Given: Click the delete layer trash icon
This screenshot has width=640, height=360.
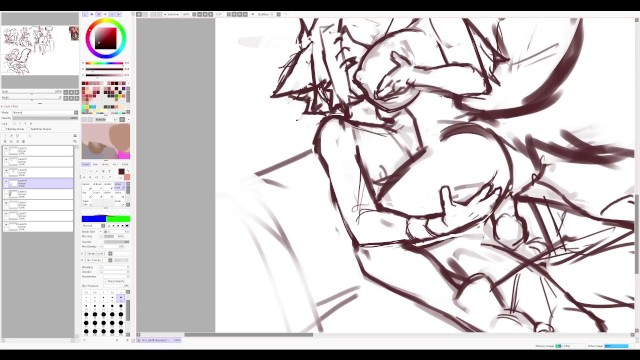Looking at the screenshot, I should (x=23, y=141).
